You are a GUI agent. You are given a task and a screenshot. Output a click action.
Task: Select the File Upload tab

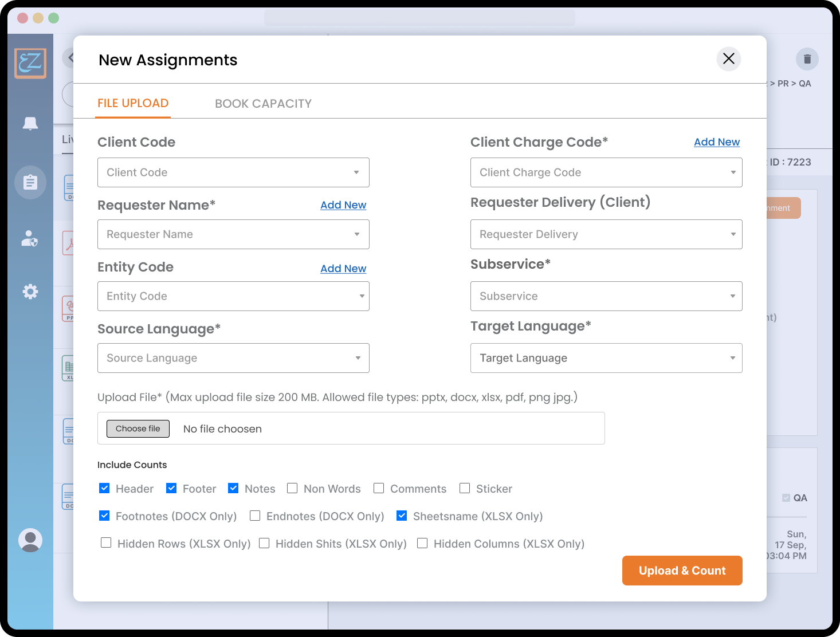133,103
